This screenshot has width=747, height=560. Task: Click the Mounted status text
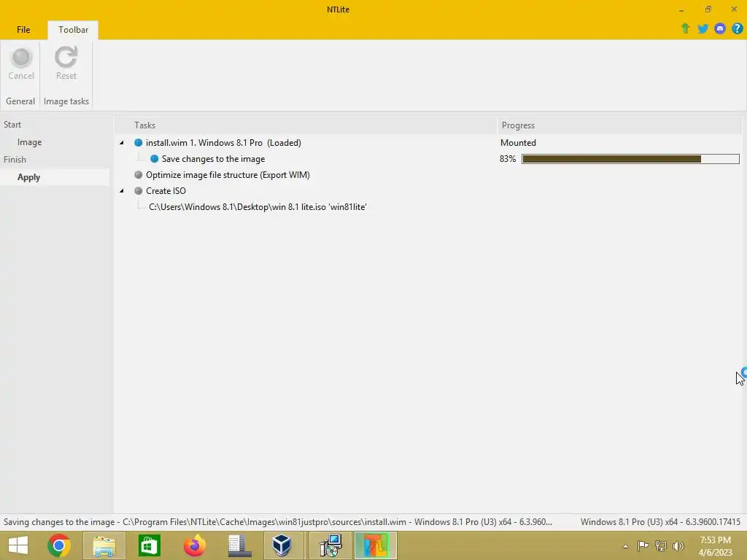[518, 143]
